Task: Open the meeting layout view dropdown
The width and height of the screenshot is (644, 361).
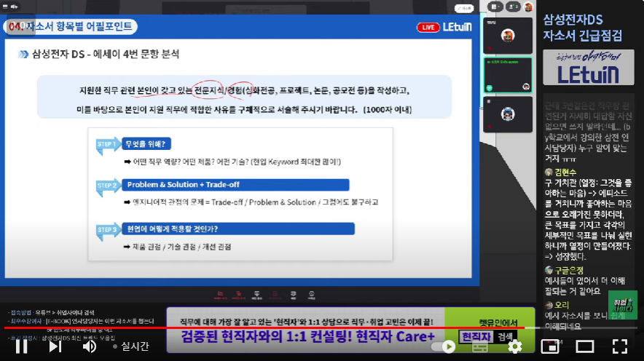Action: pos(495,7)
